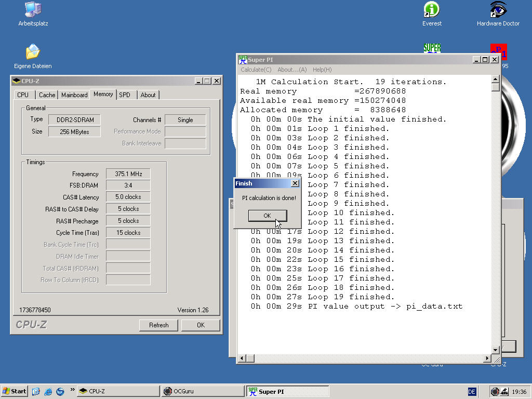This screenshot has width=532, height=399.
Task: Click the taskbar clock showing 19:36
Action: tap(519, 392)
